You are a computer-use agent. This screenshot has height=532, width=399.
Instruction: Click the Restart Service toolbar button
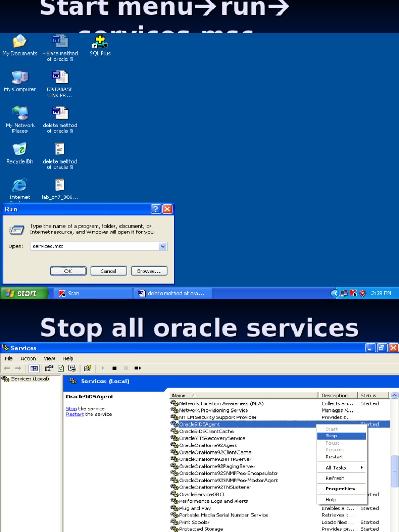coord(137,368)
